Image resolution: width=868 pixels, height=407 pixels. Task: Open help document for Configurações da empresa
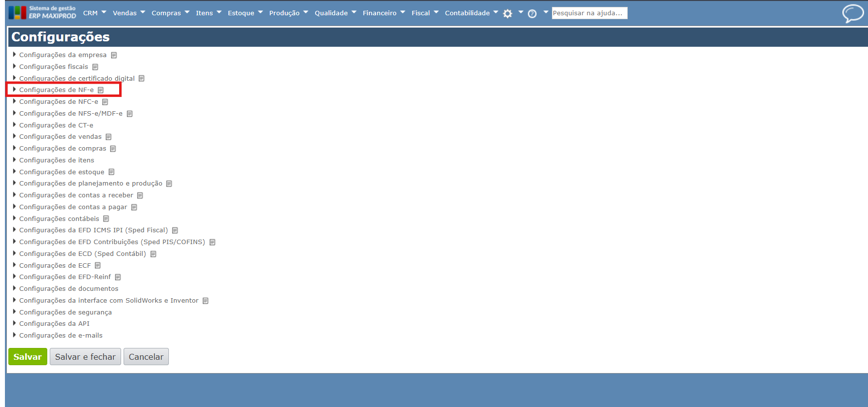pos(114,55)
